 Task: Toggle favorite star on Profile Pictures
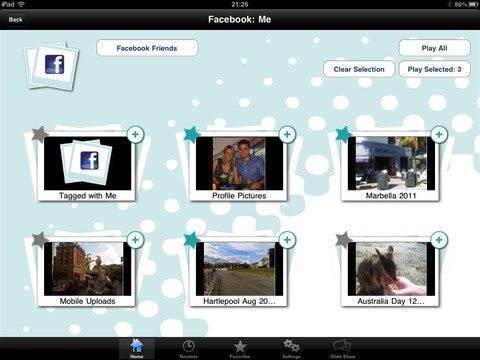point(192,135)
